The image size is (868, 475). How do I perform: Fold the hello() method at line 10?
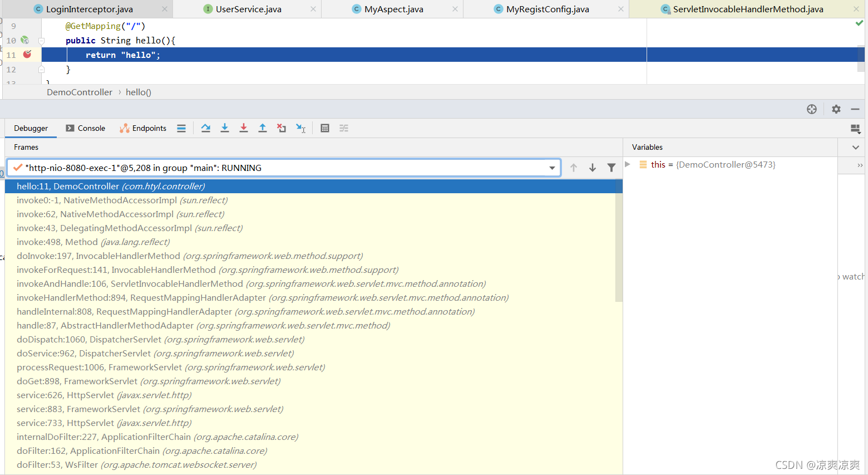pyautogui.click(x=41, y=41)
